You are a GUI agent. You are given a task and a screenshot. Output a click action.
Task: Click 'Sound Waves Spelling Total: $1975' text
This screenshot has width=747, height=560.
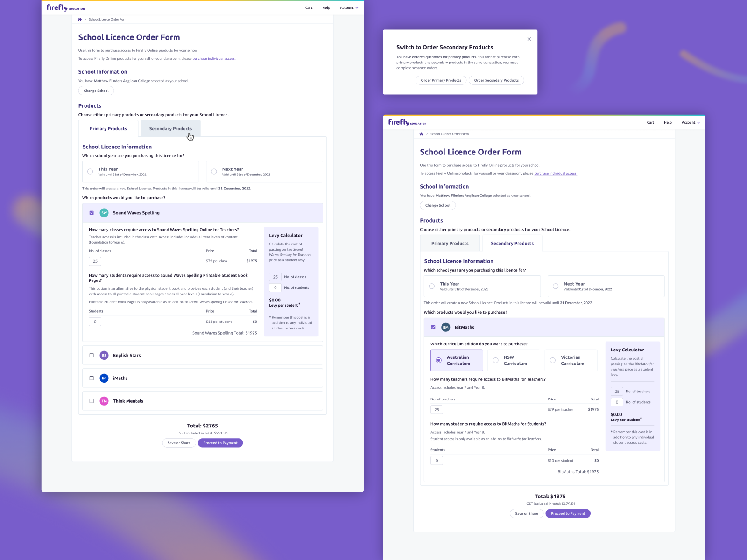(x=225, y=333)
